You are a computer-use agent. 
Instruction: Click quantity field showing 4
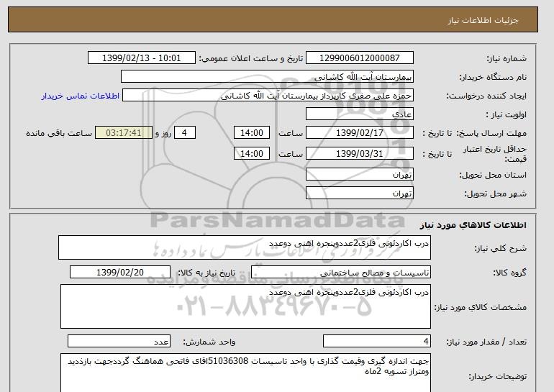(377, 342)
